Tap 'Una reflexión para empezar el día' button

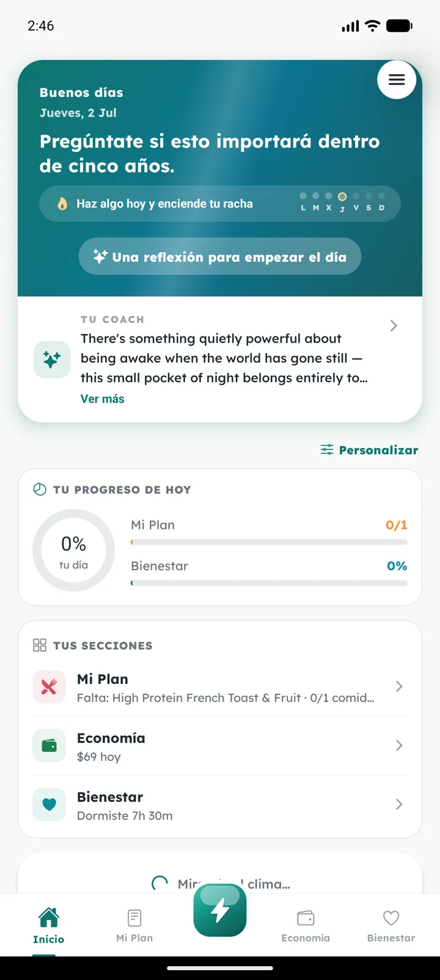pos(220,256)
